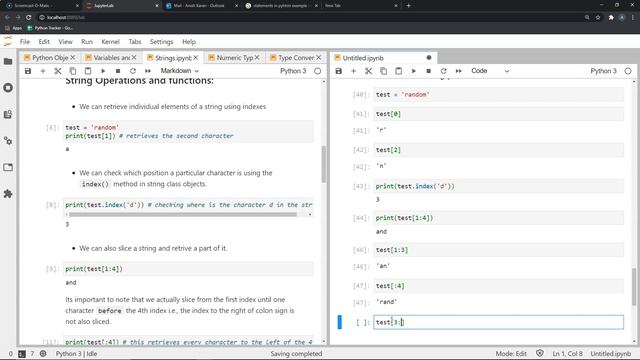Click the Python 3 kernel name in Untitled notebook
The image size is (640, 360).
(603, 71)
